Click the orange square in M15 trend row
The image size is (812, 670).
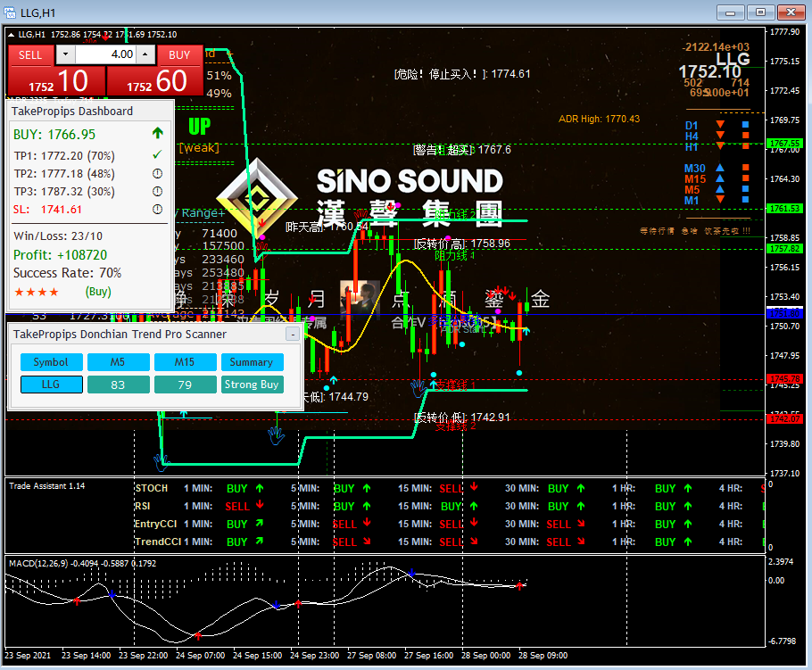tap(746, 178)
